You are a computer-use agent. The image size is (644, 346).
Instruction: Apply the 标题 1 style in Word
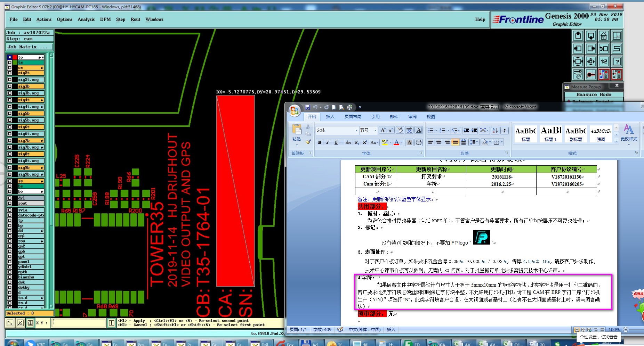pyautogui.click(x=551, y=134)
